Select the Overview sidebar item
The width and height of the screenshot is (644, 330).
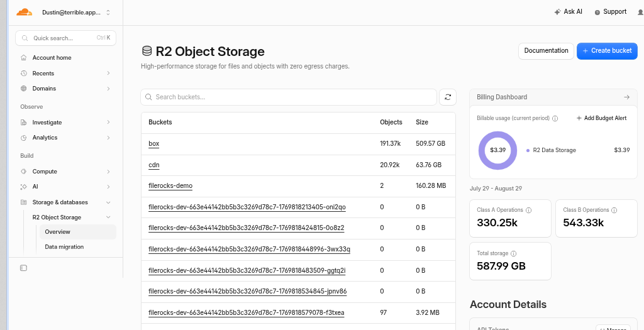click(x=78, y=232)
